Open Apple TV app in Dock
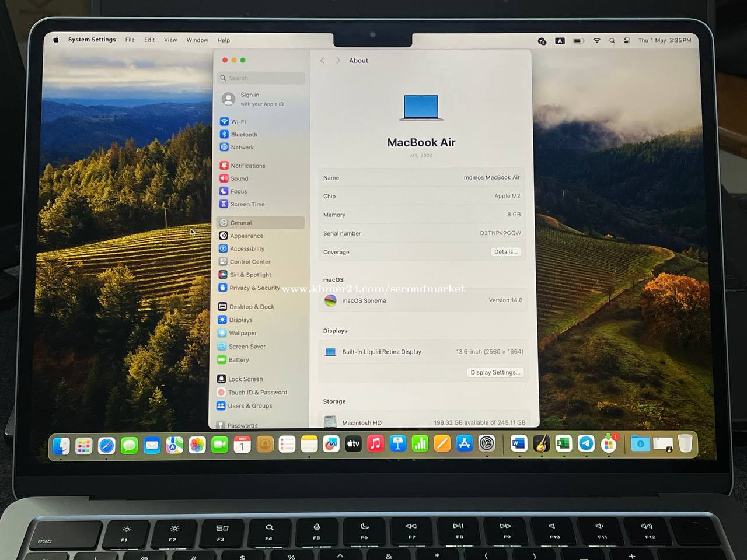The image size is (747, 560). (353, 444)
